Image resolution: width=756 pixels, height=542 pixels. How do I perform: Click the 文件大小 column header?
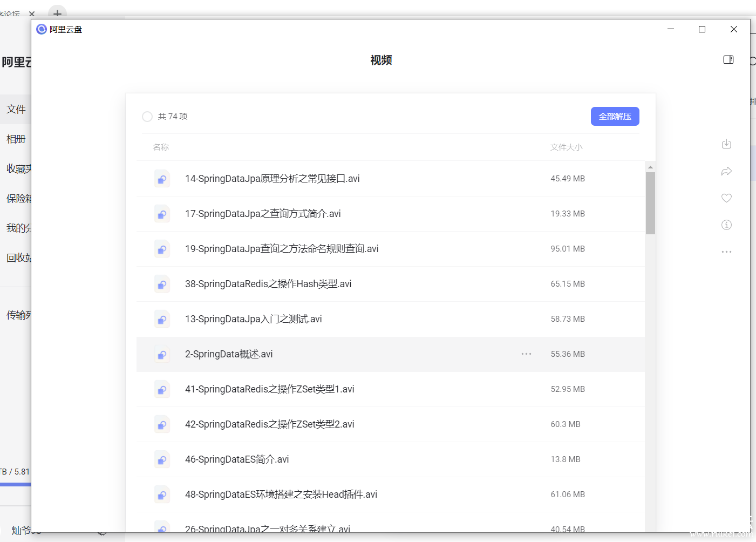(566, 147)
